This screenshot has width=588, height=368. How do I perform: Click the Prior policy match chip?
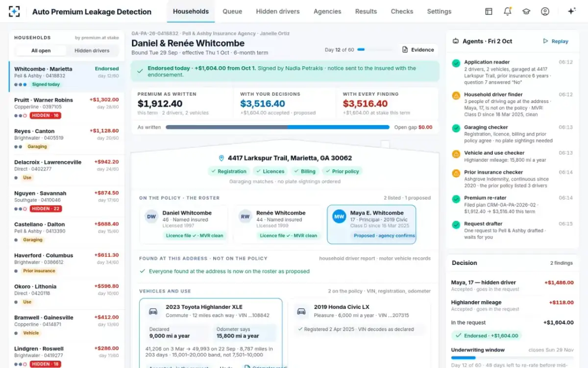[342, 171]
